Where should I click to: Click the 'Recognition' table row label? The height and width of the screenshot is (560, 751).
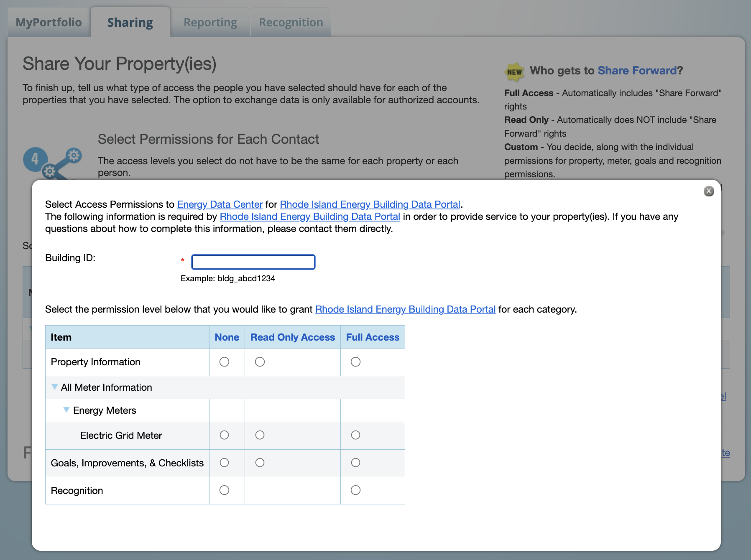(x=77, y=491)
